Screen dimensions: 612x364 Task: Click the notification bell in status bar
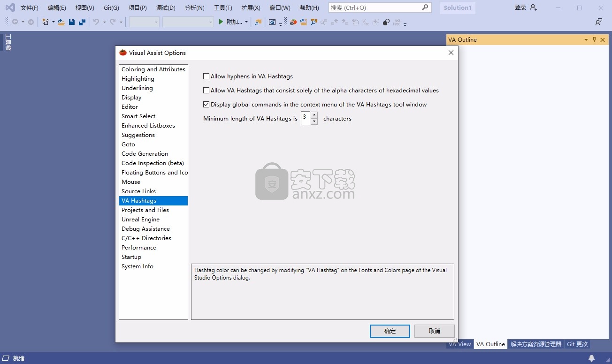(x=592, y=358)
